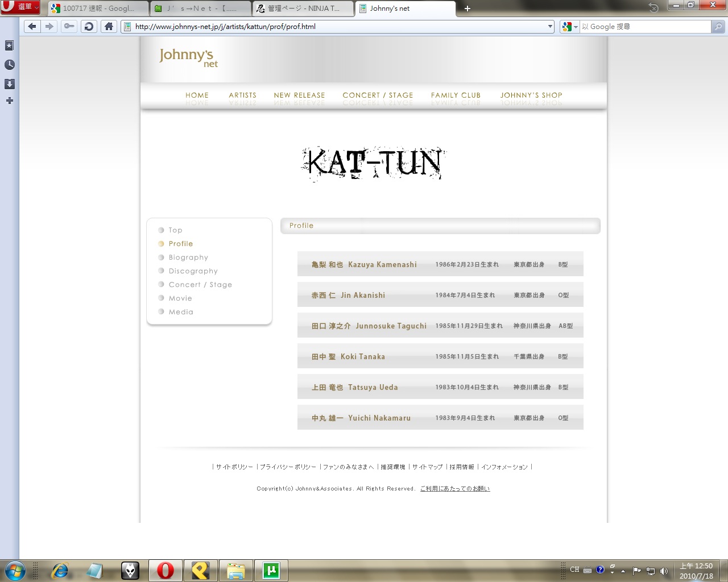Screen dimensions: 728x582
Task: Open the taskbar clock showing 12:50
Action: [696, 571]
